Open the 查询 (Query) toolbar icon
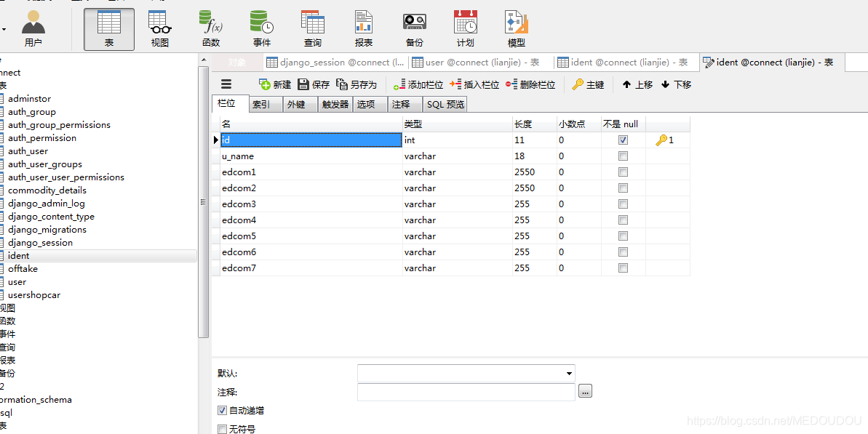This screenshot has height=434, width=868. [x=313, y=28]
